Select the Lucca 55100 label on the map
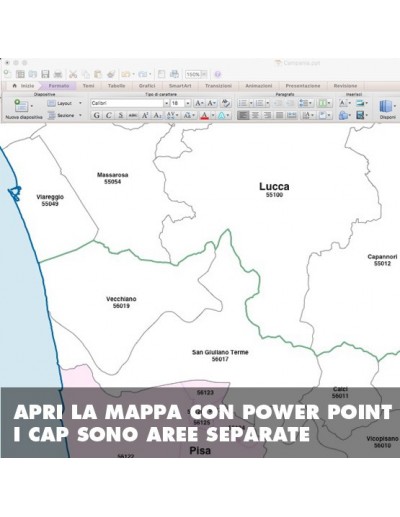 274,190
